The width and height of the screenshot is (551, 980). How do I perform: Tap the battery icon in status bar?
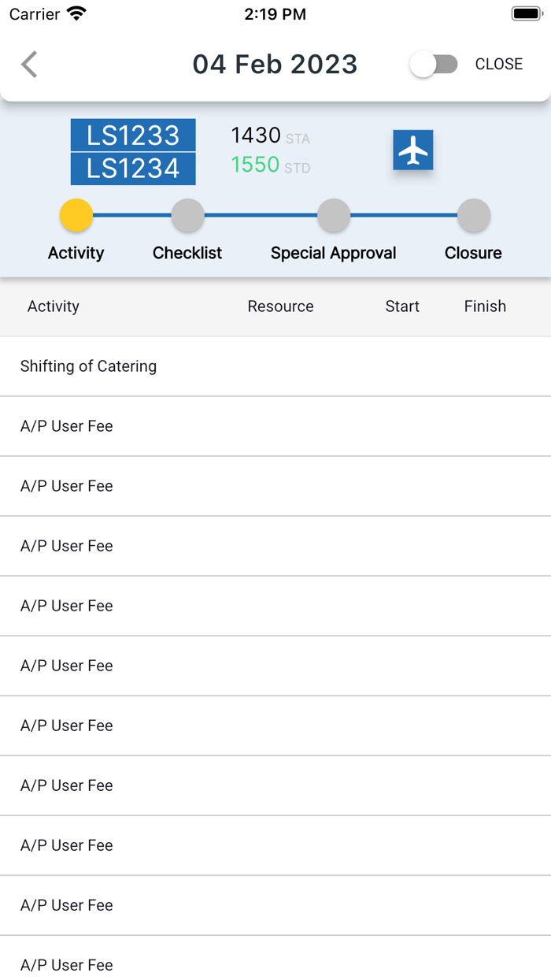click(525, 14)
